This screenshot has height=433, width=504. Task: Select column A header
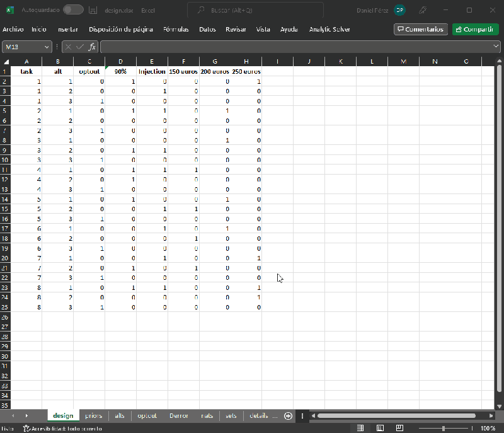pyautogui.click(x=26, y=61)
